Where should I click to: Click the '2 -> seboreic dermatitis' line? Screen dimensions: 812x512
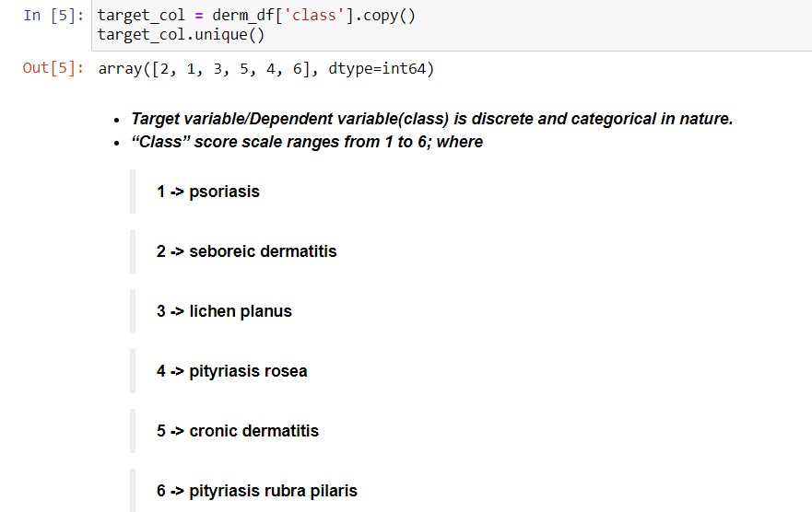tap(246, 251)
